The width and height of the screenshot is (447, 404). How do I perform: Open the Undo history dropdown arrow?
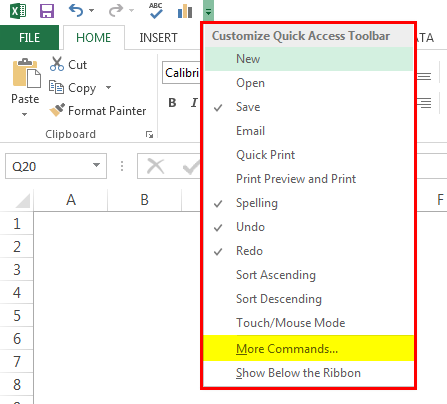(x=92, y=11)
